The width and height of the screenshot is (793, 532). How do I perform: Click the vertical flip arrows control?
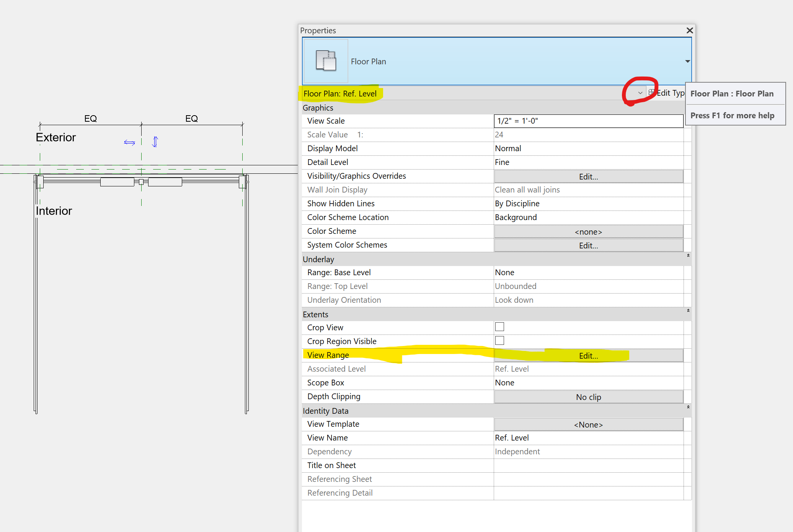155,142
